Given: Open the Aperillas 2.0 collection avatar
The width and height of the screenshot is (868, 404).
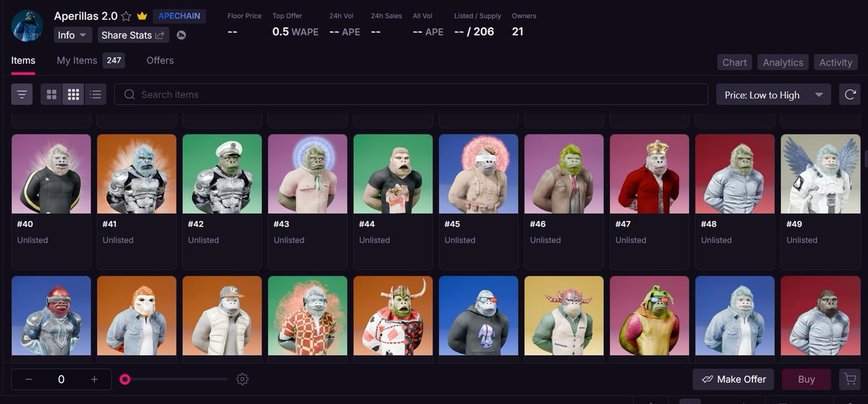Looking at the screenshot, I should 27,26.
